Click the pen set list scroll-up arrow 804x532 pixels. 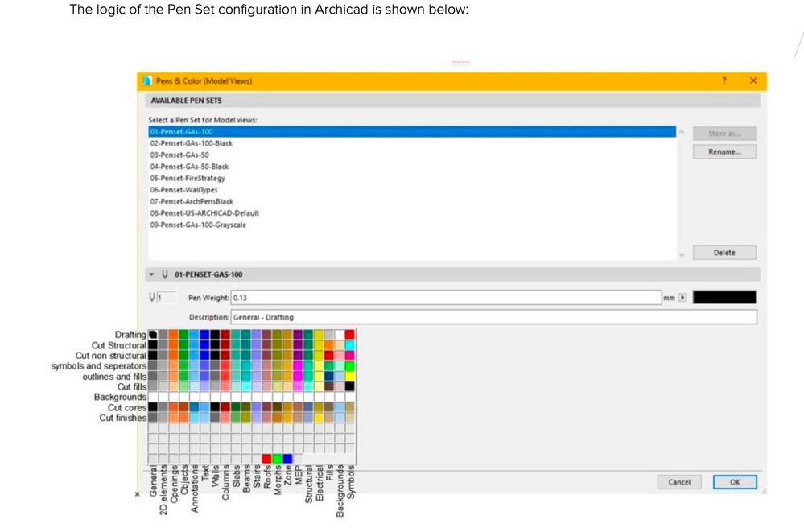click(x=682, y=132)
